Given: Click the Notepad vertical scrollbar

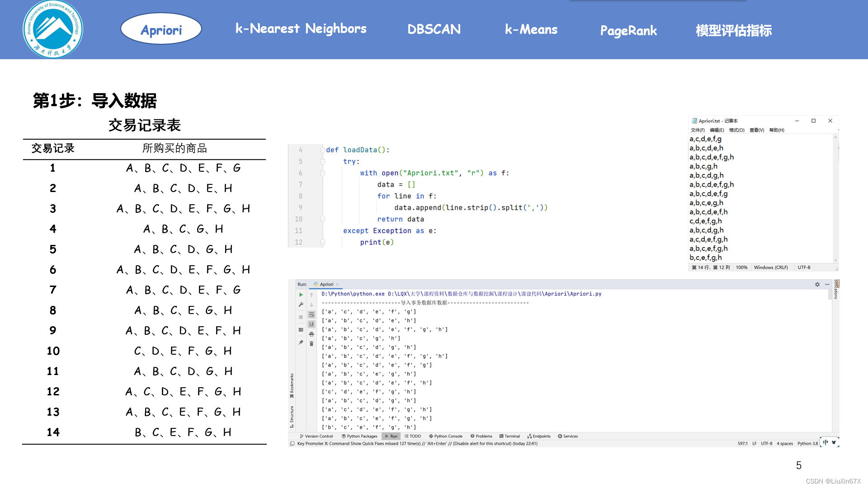Looking at the screenshot, I should point(835,199).
